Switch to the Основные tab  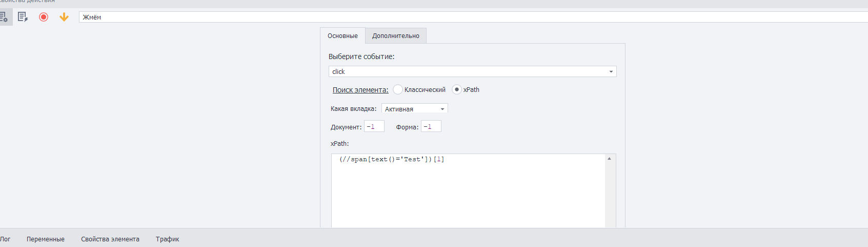[x=342, y=36]
